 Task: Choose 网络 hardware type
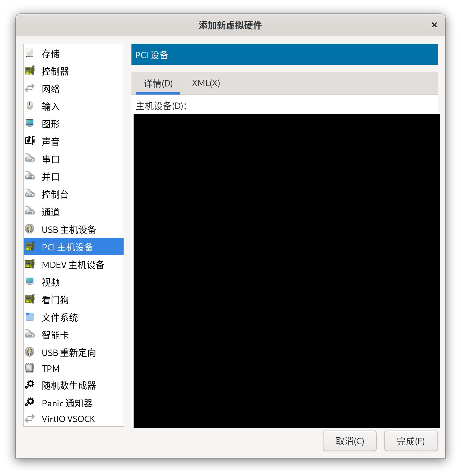74,89
